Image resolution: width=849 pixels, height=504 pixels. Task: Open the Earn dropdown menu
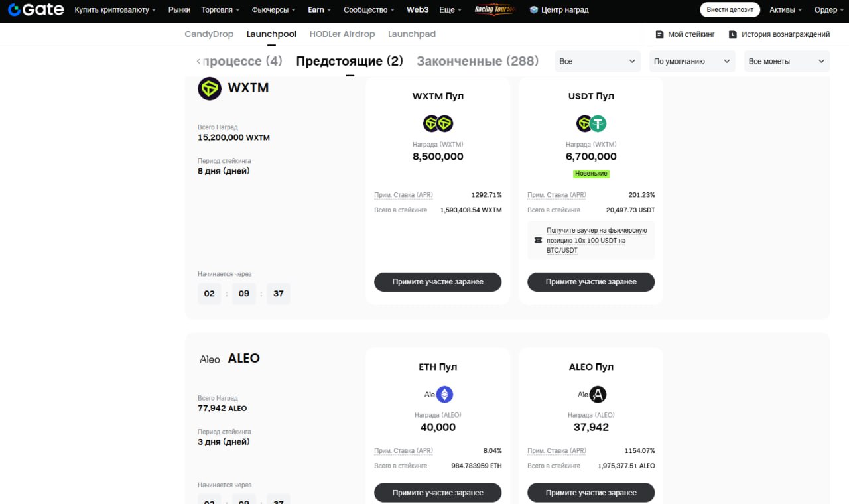click(x=320, y=10)
